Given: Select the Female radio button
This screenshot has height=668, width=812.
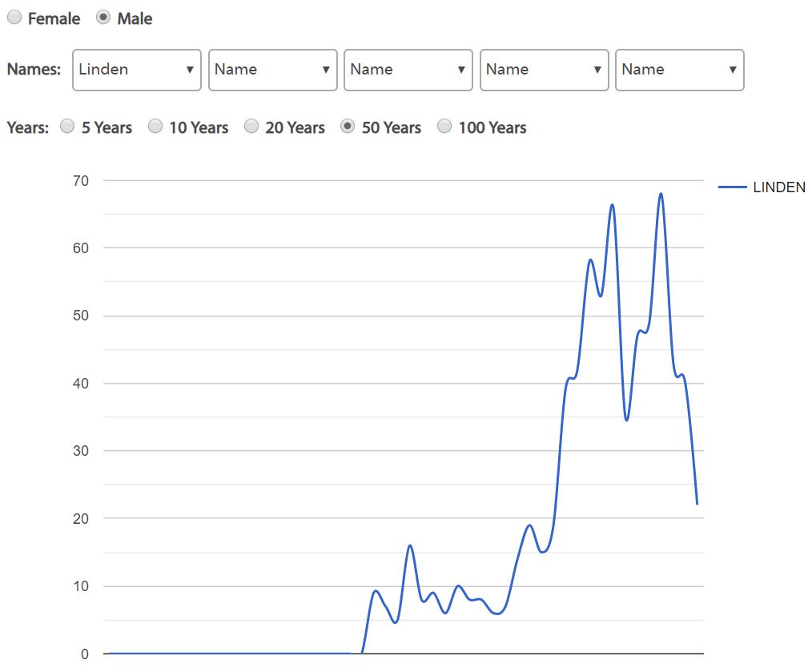Looking at the screenshot, I should [x=14, y=18].
